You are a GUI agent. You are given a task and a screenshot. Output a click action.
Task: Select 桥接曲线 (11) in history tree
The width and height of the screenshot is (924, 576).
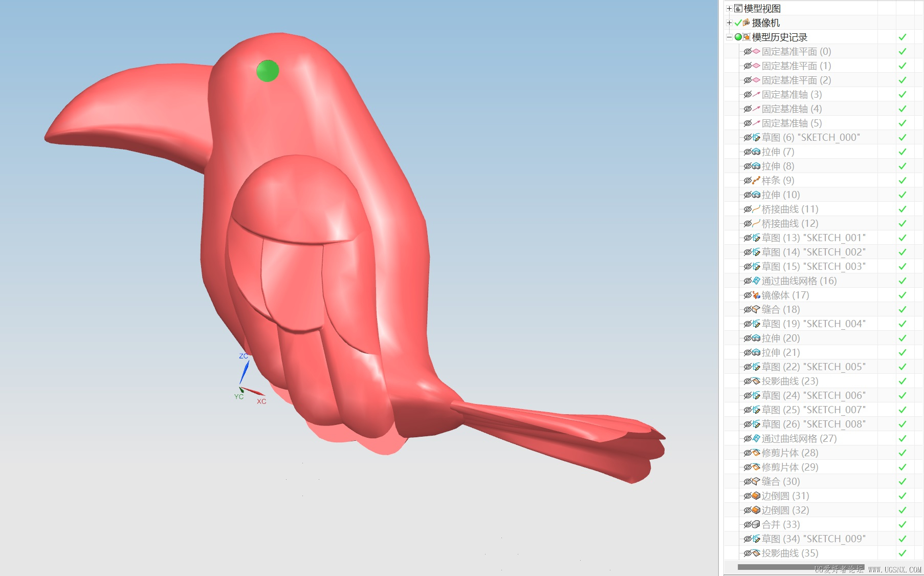click(790, 209)
